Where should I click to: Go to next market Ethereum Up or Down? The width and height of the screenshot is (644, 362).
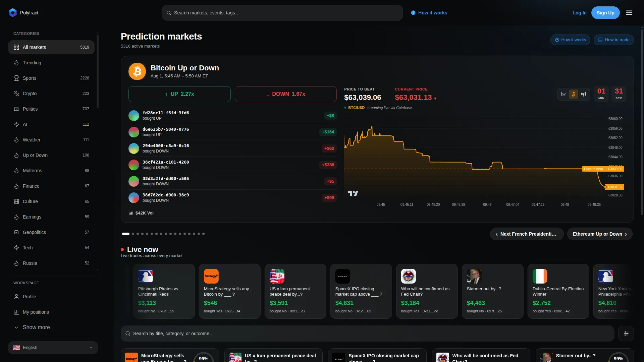[600, 234]
